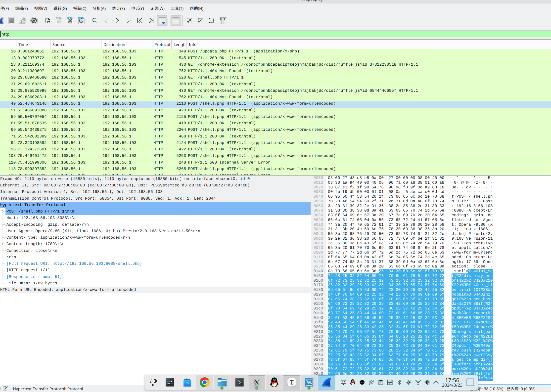The height and width of the screenshot is (392, 551).
Task: Select Frame 49 details row
Action: pyautogui.click(x=155, y=179)
